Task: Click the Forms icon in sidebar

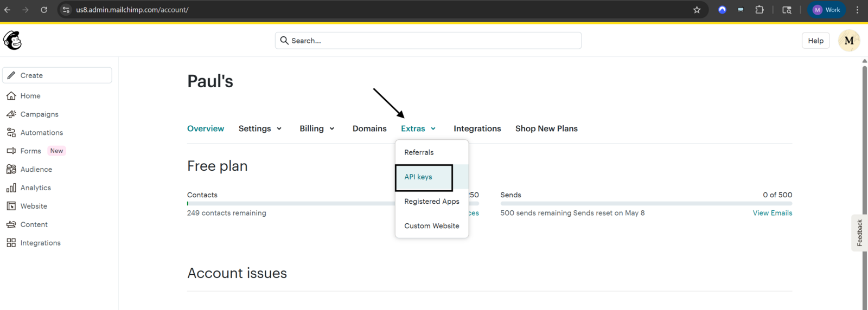Action: [11, 151]
